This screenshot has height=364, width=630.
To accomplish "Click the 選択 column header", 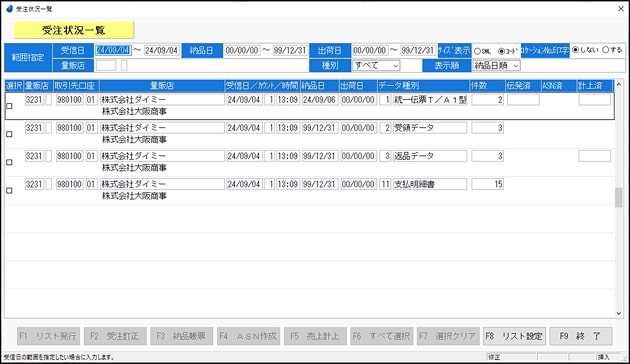I will (x=14, y=86).
